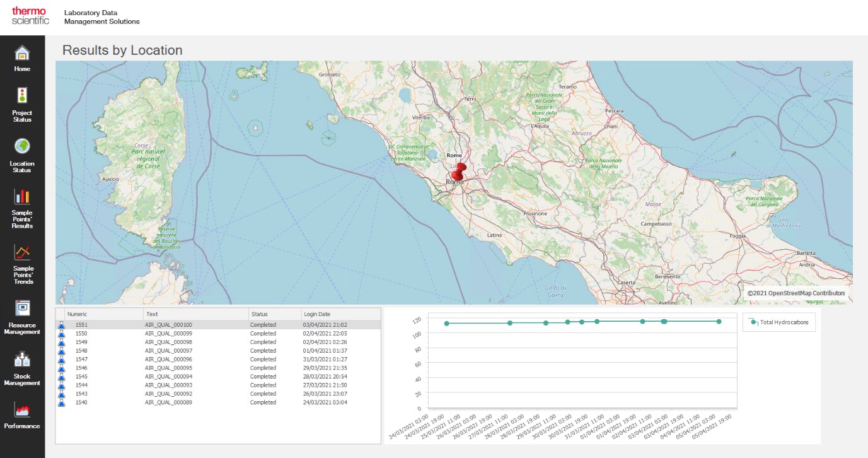Open Sample Points' Results bar chart icon
The image size is (868, 458).
click(x=22, y=196)
